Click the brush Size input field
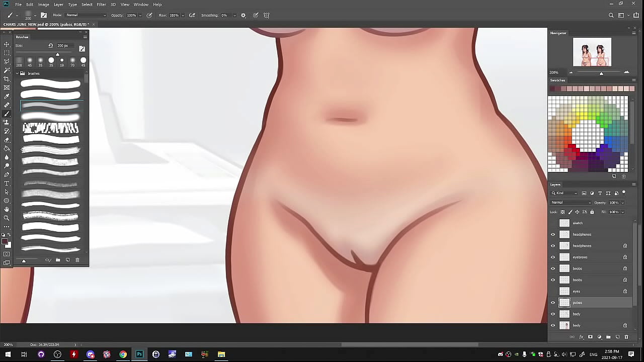 point(64,46)
